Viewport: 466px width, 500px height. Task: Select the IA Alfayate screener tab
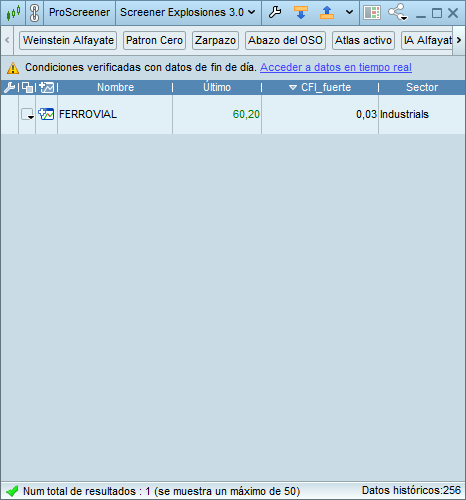coord(427,40)
